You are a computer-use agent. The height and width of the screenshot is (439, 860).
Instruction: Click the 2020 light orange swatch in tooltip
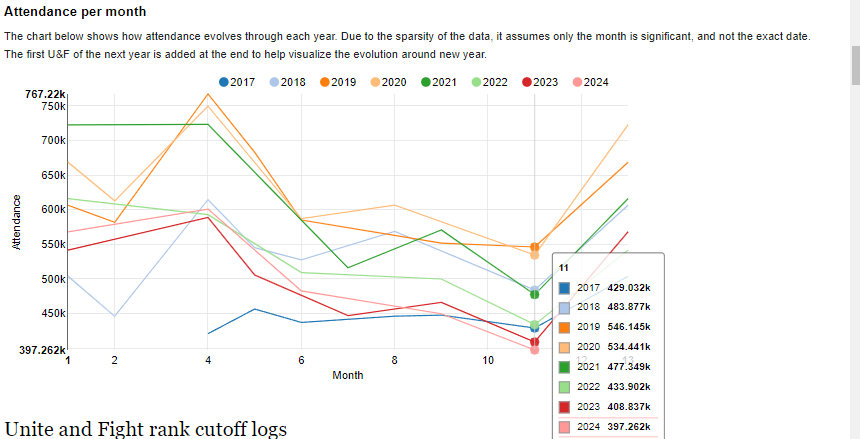(x=564, y=347)
